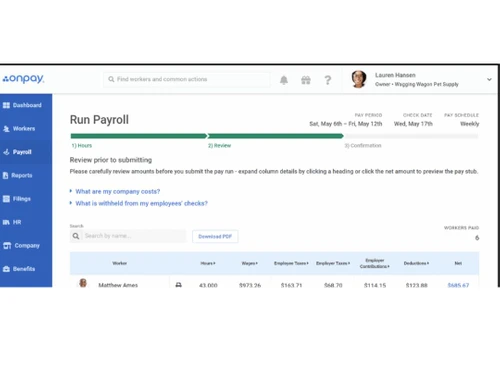Click the Download PDF button

[x=215, y=236]
